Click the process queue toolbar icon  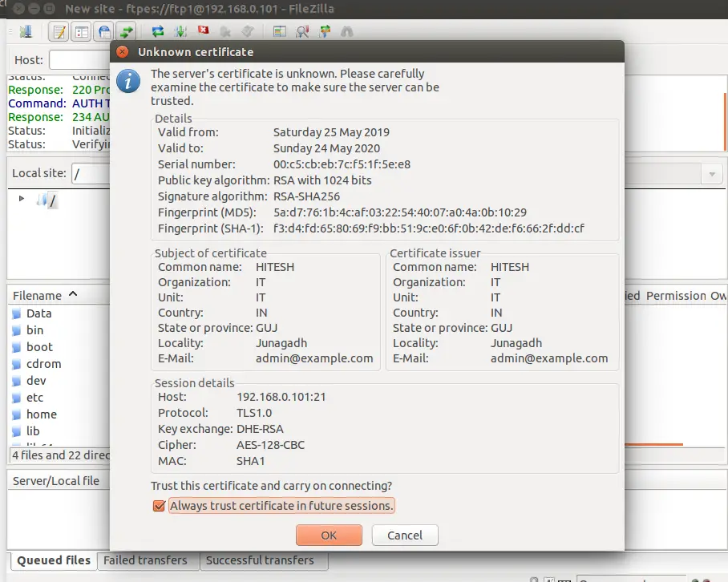[x=180, y=31]
